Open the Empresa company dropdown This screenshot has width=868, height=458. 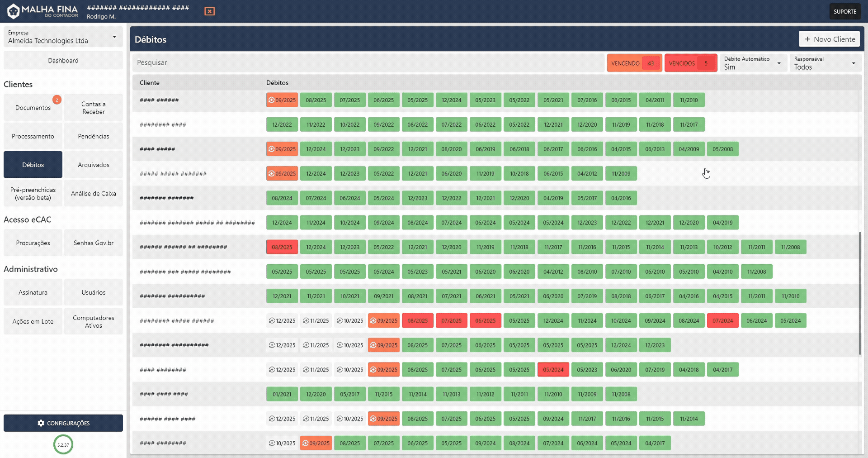pos(63,37)
